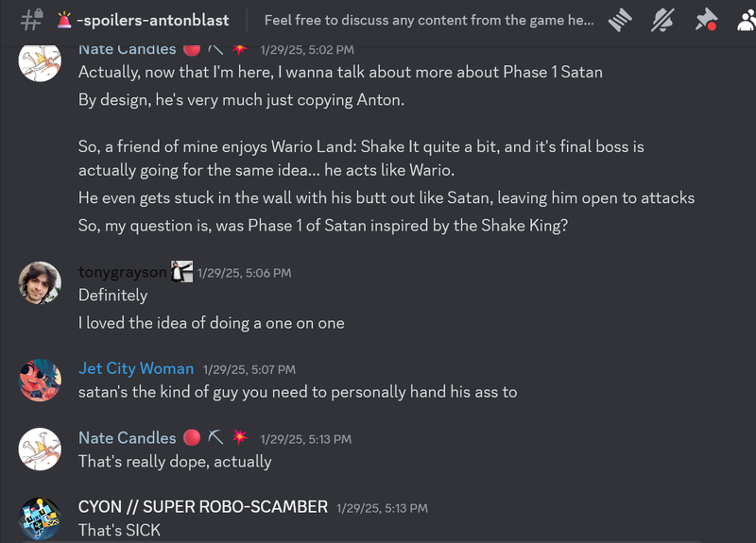Open Pinned Messages pin icon
The height and width of the screenshot is (543, 756).
click(706, 20)
